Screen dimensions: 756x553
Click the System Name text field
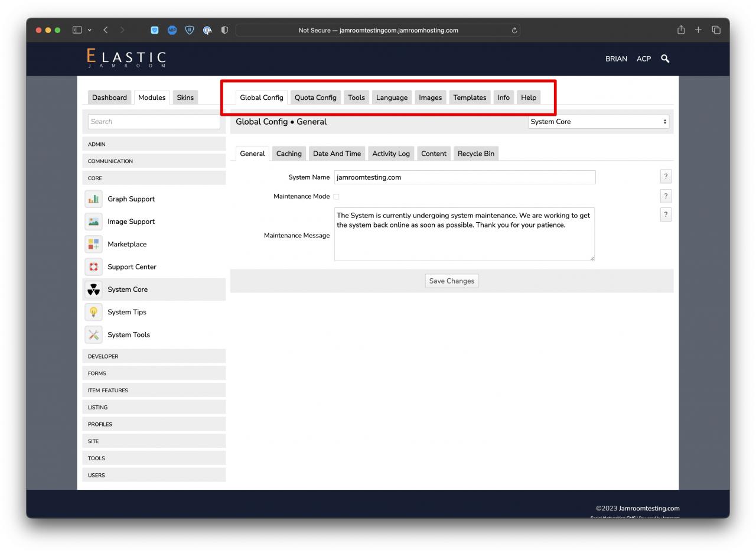click(464, 177)
